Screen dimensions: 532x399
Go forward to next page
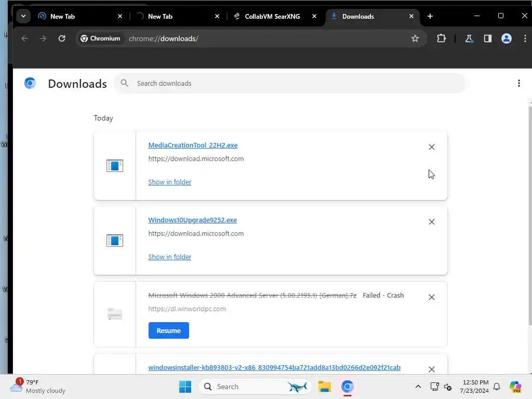(43, 38)
